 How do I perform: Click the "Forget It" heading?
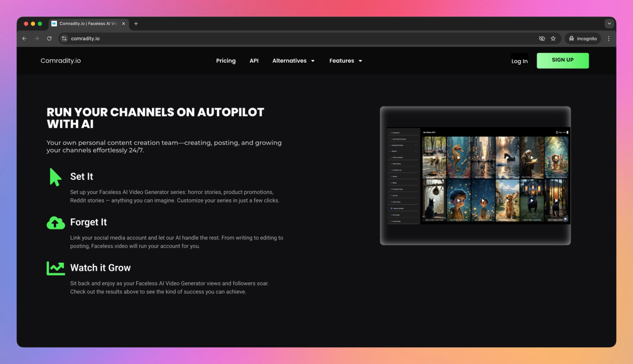pyautogui.click(x=89, y=222)
